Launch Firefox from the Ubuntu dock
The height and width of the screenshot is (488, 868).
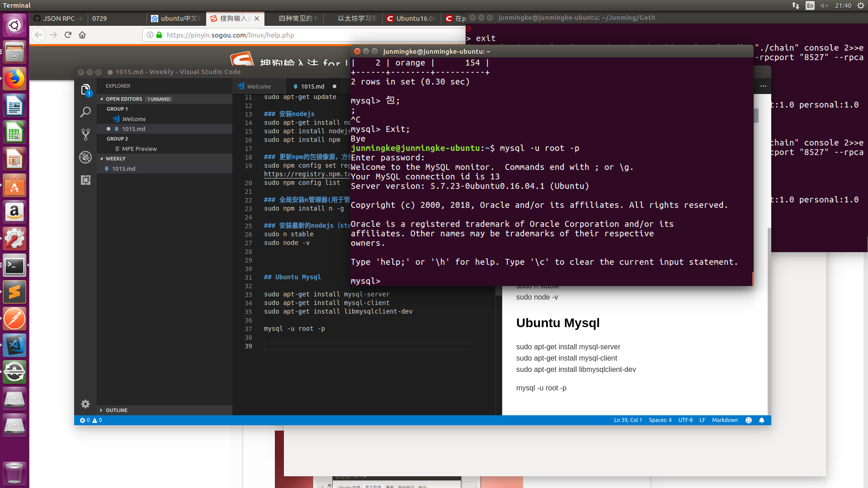tap(14, 79)
